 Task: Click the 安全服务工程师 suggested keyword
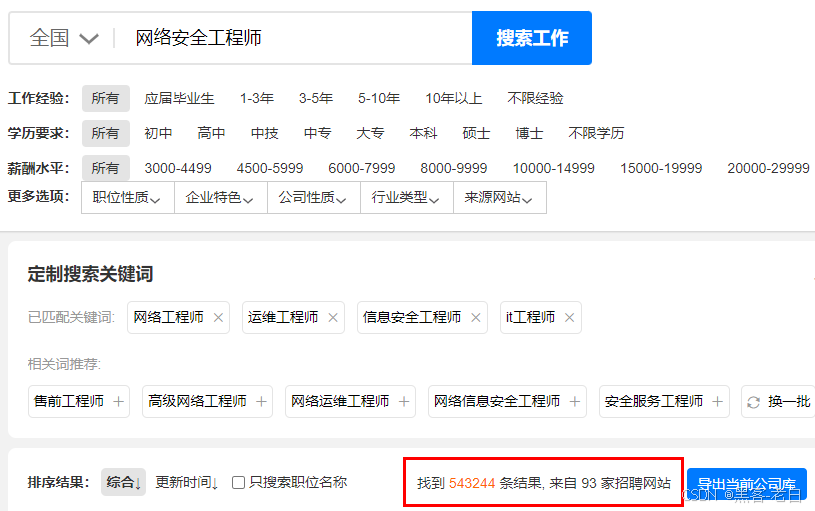click(x=654, y=401)
